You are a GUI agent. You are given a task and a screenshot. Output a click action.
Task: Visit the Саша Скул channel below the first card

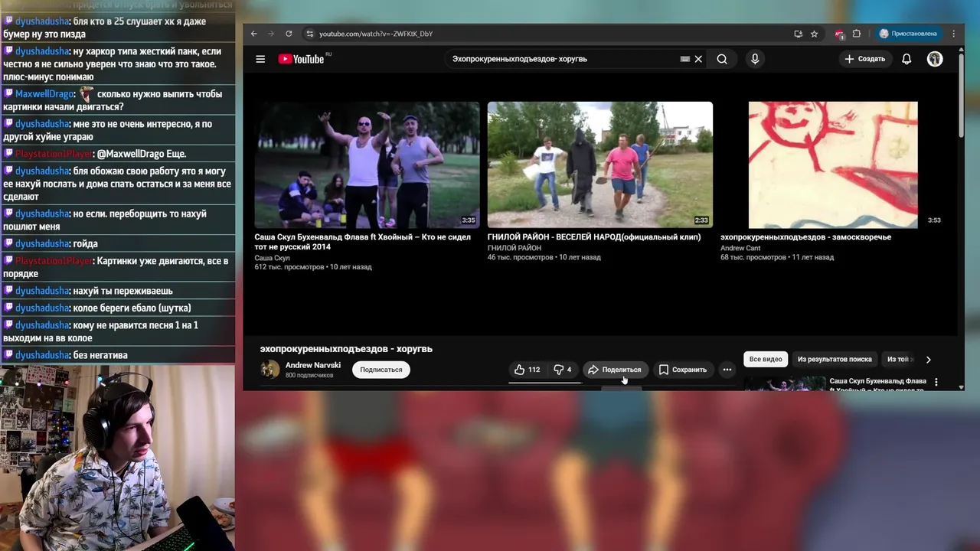coord(272,258)
